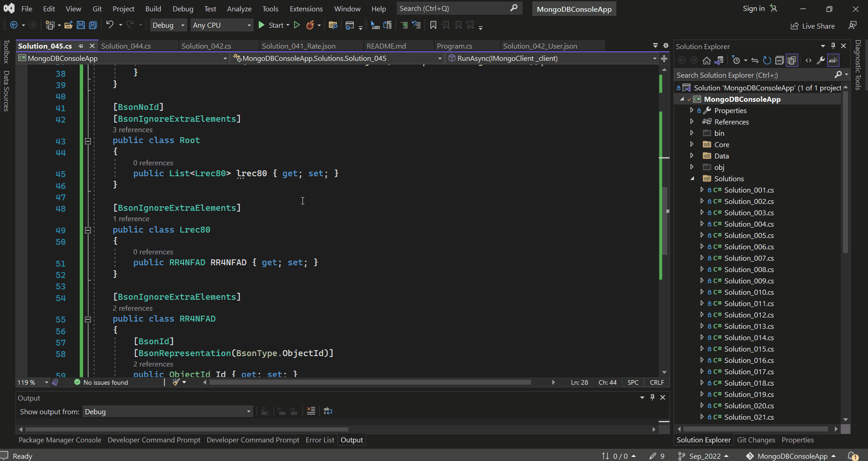Collapse the Root class code block
Image resolution: width=868 pixels, height=461 pixels.
pos(88,141)
